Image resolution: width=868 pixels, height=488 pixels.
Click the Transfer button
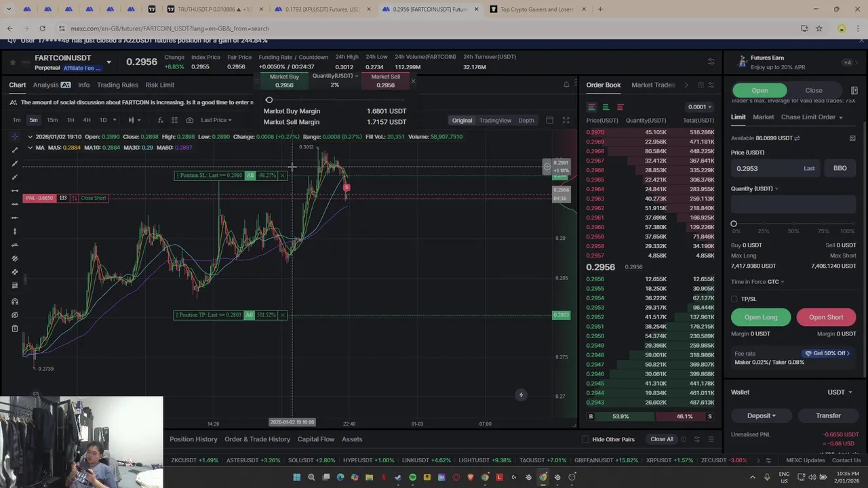[828, 415]
